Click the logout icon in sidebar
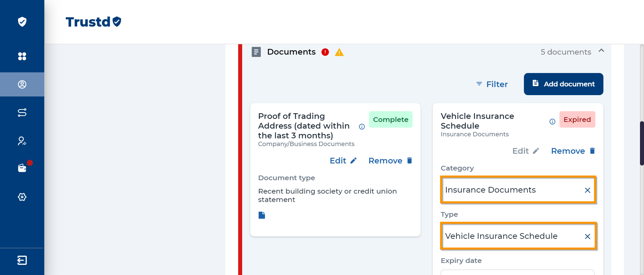644x275 pixels. pyautogui.click(x=22, y=260)
